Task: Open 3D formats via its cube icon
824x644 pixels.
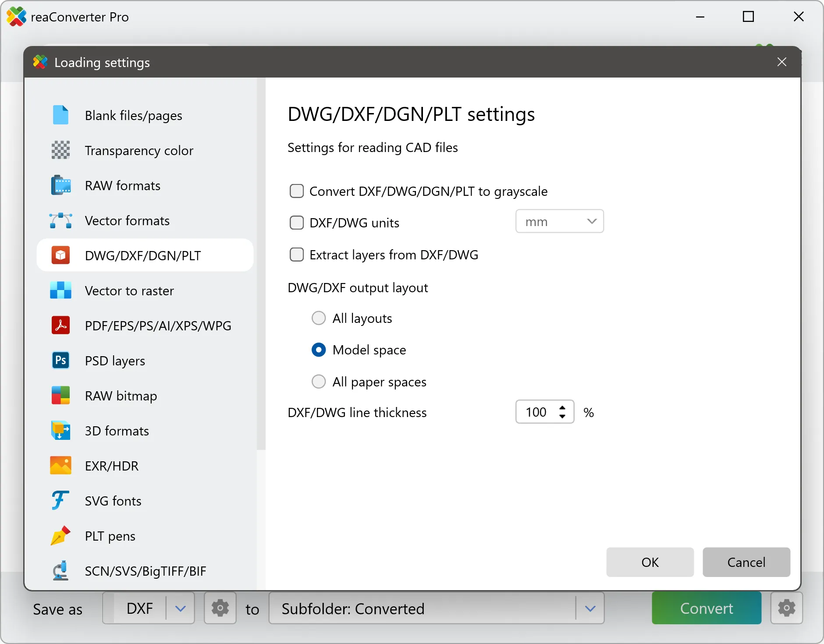Action: (x=60, y=430)
